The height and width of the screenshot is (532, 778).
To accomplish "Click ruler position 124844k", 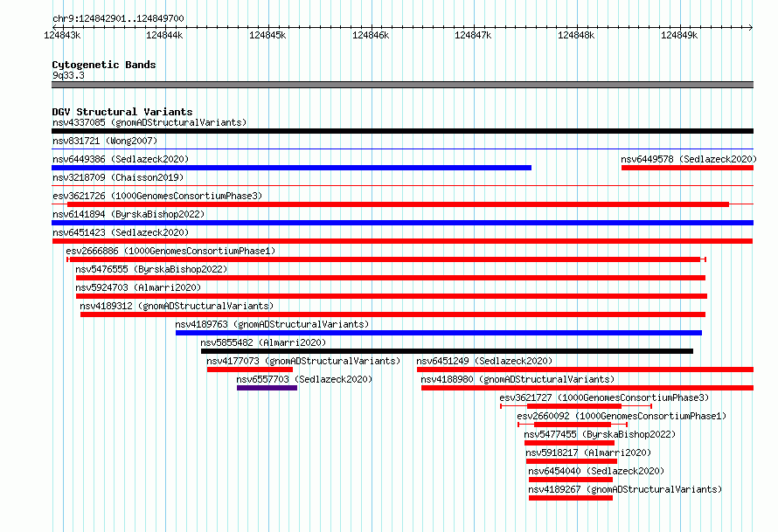I will pyautogui.click(x=164, y=35).
